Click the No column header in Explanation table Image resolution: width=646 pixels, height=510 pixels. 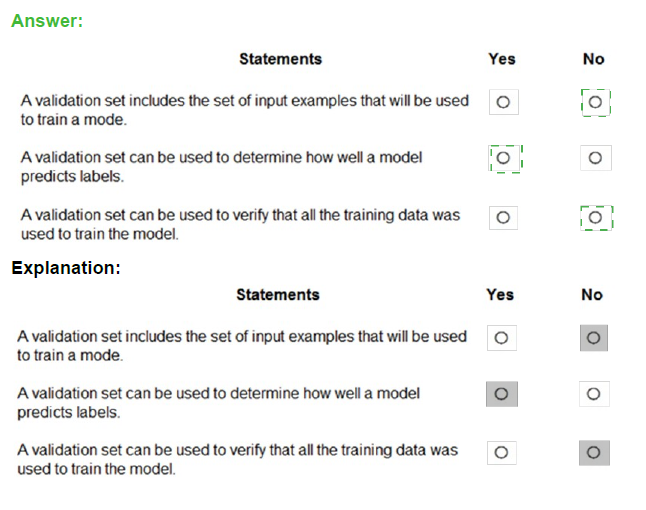tap(592, 295)
